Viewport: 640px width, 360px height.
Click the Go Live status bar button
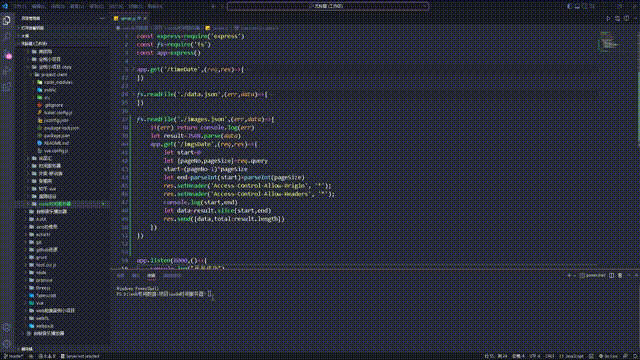608,356
